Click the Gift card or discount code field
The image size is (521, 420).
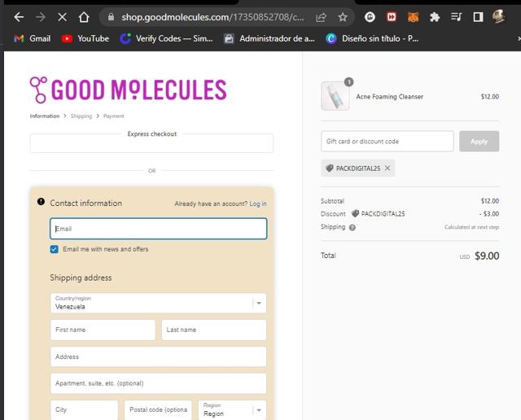[x=387, y=141]
